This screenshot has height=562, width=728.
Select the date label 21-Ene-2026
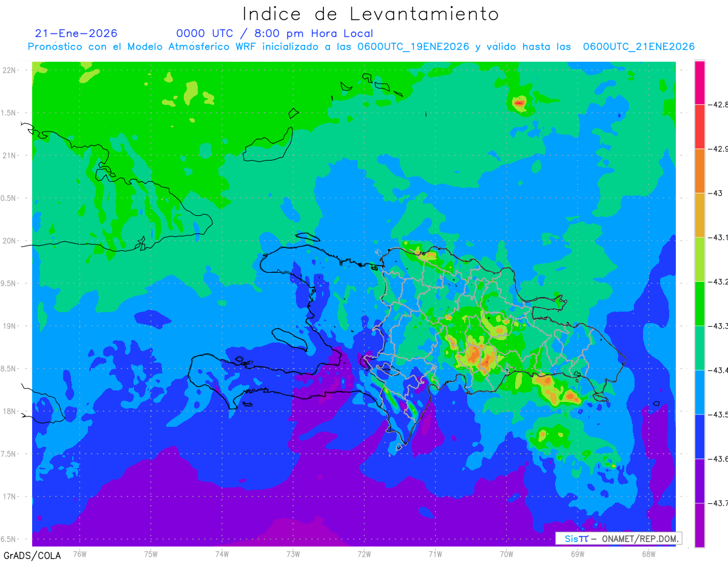76,33
